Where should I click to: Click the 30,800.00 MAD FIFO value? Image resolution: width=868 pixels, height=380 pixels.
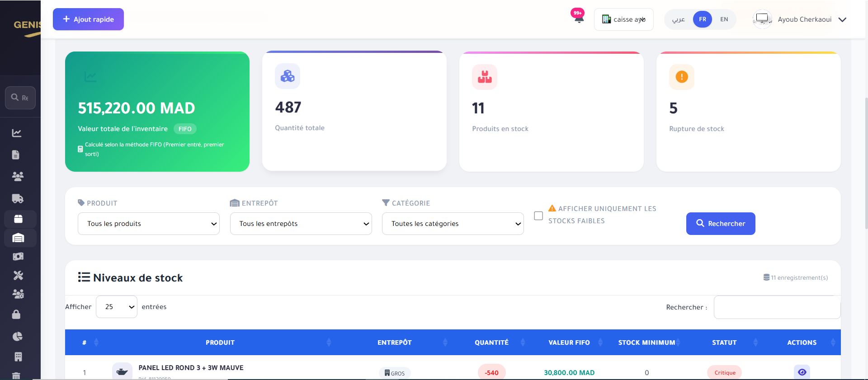[569, 373]
